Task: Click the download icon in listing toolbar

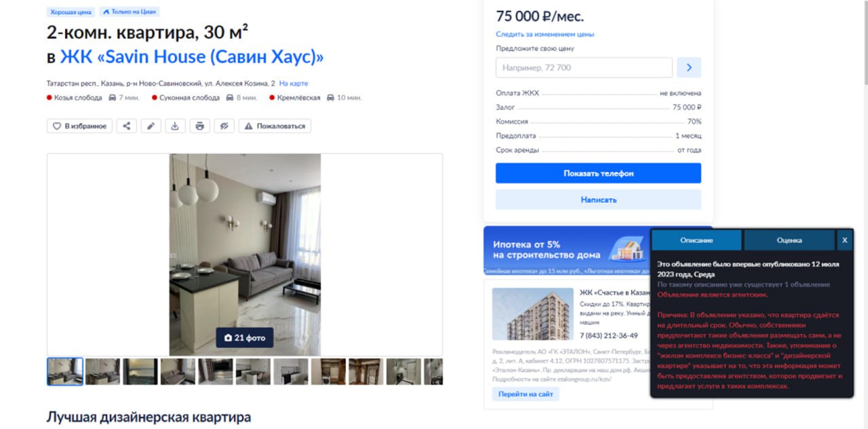Action: (175, 126)
